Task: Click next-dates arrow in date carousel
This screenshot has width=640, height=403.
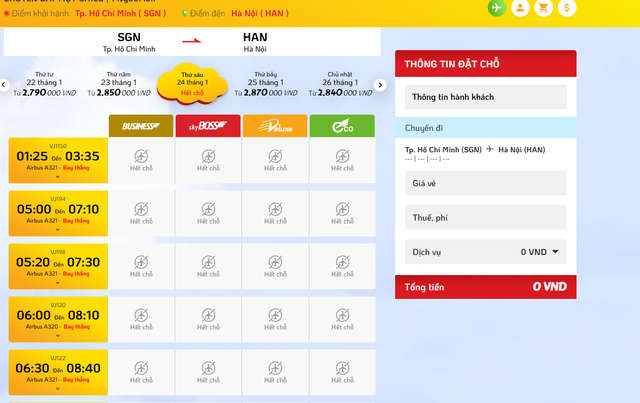Action: 380,85
